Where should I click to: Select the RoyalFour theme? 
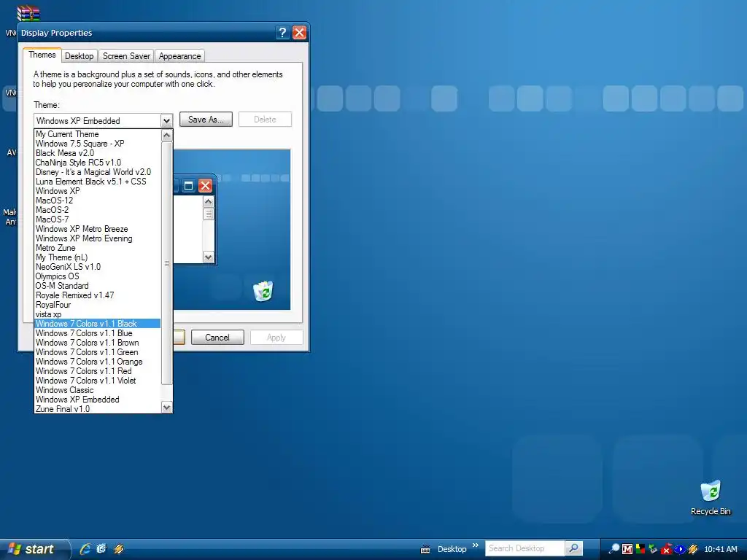[98, 305]
